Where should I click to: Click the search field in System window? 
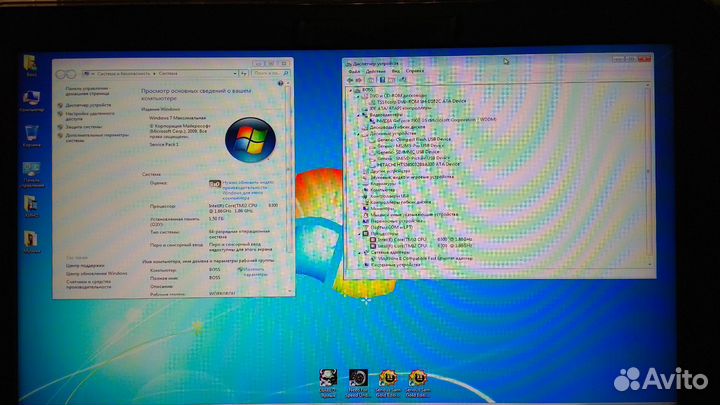pos(270,73)
